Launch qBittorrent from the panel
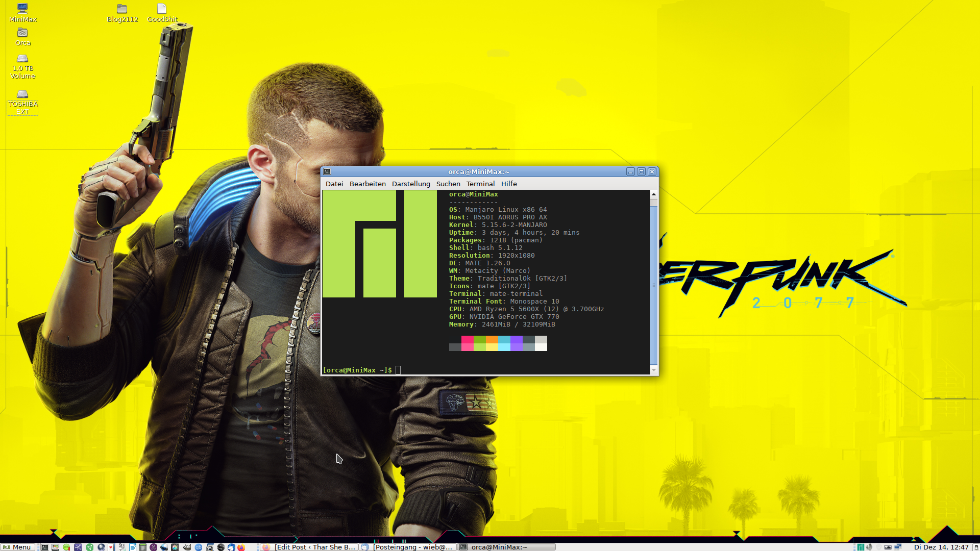This screenshot has width=980, height=551. 199,547
